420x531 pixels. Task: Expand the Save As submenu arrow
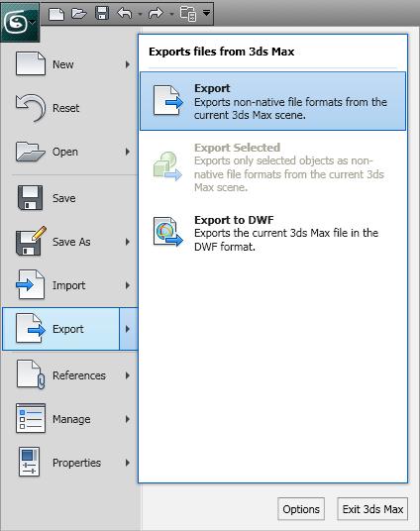[128, 242]
